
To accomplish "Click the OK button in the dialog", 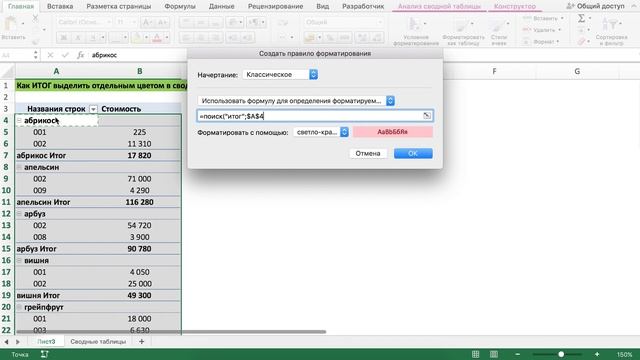I will [x=413, y=153].
